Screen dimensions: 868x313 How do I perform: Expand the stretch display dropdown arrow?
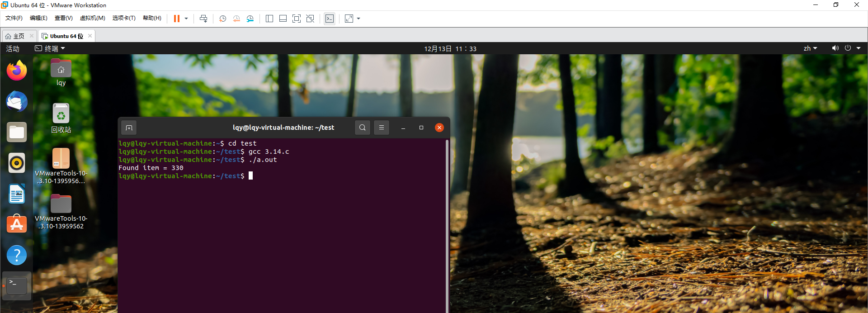pos(359,19)
